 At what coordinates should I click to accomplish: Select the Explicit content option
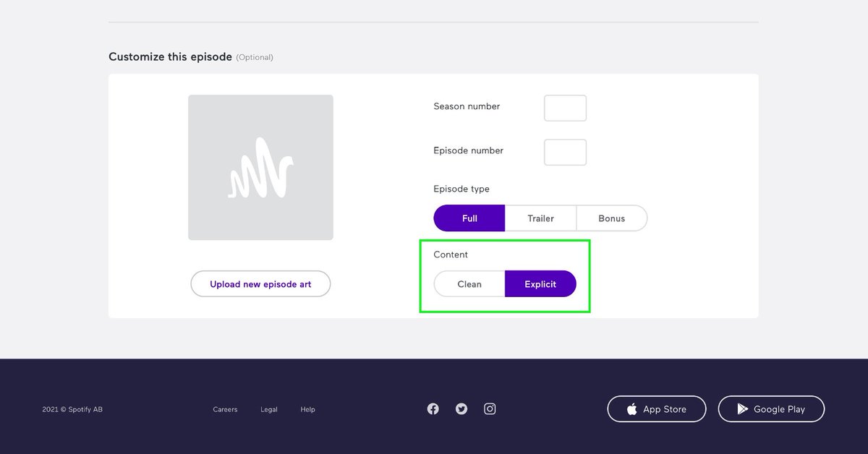click(x=540, y=283)
